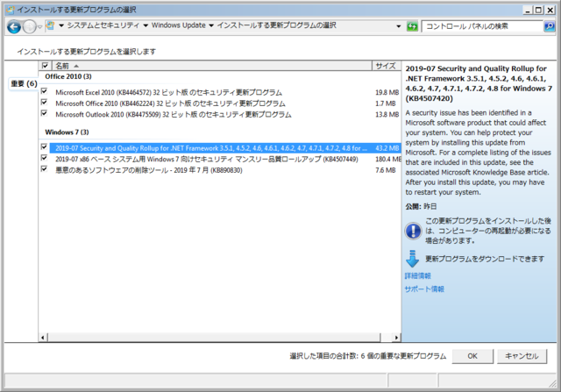Open dropdown arrow before システムとセキュリティ

[x=61, y=25]
